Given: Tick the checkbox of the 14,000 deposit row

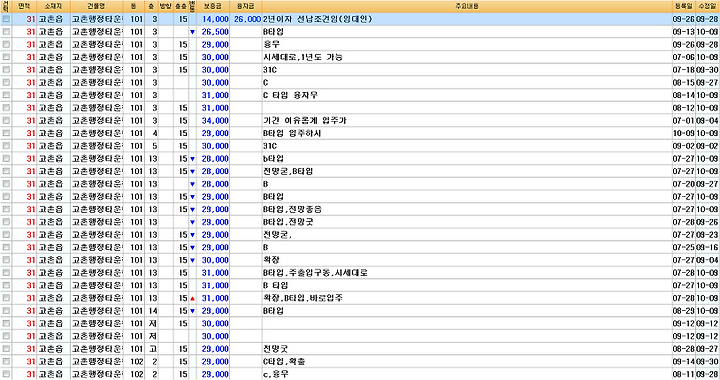Looking at the screenshot, I should tap(6, 19).
